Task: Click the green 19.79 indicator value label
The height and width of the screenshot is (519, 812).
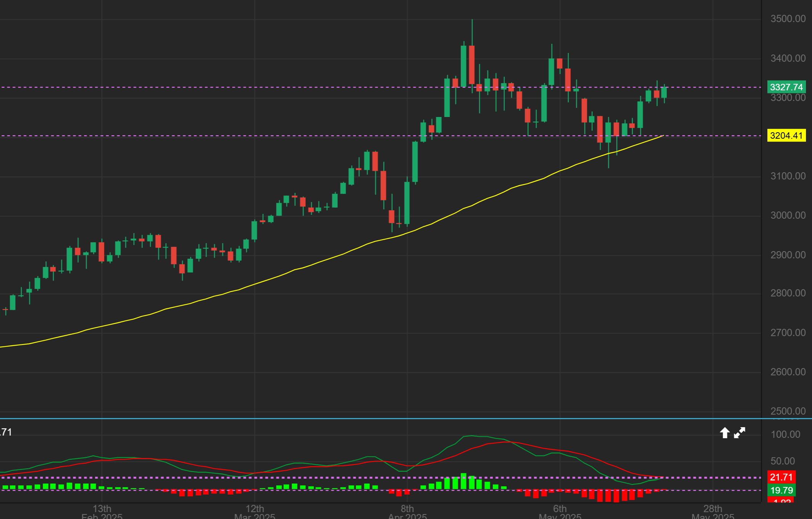Action: [x=781, y=490]
